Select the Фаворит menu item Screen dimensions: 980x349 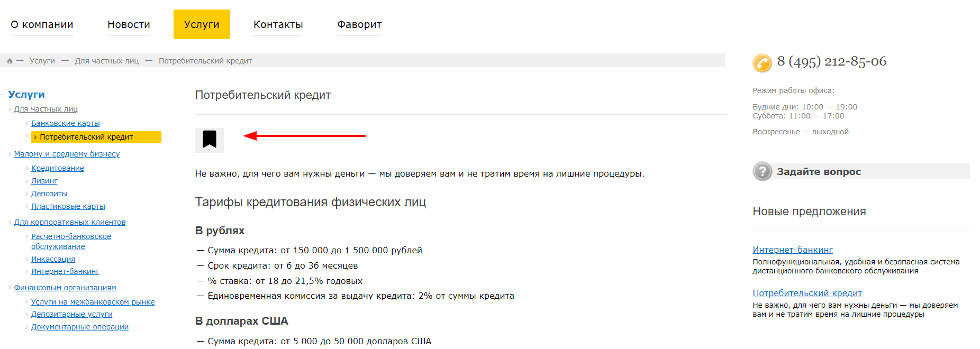[359, 25]
